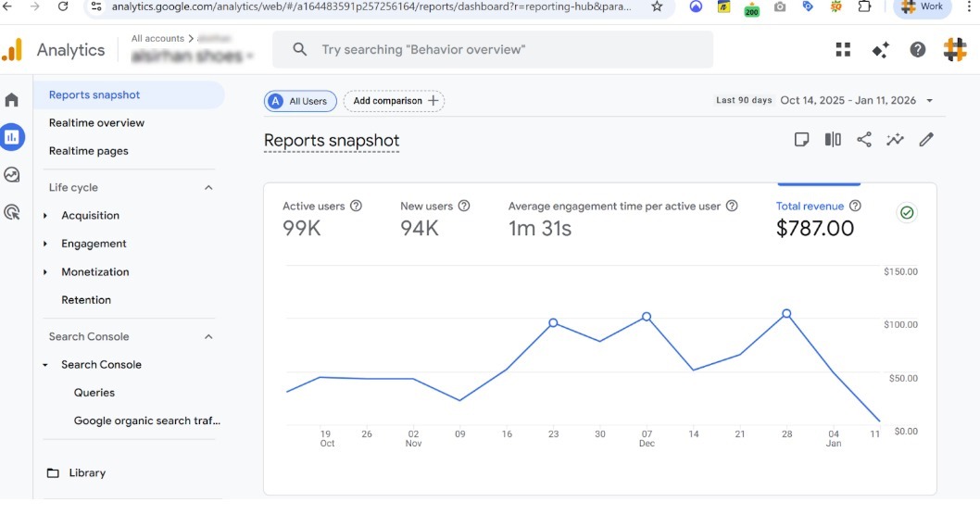Open the Advertising icon in left rail
Viewport: 980px width, 515px height.
pyautogui.click(x=12, y=212)
